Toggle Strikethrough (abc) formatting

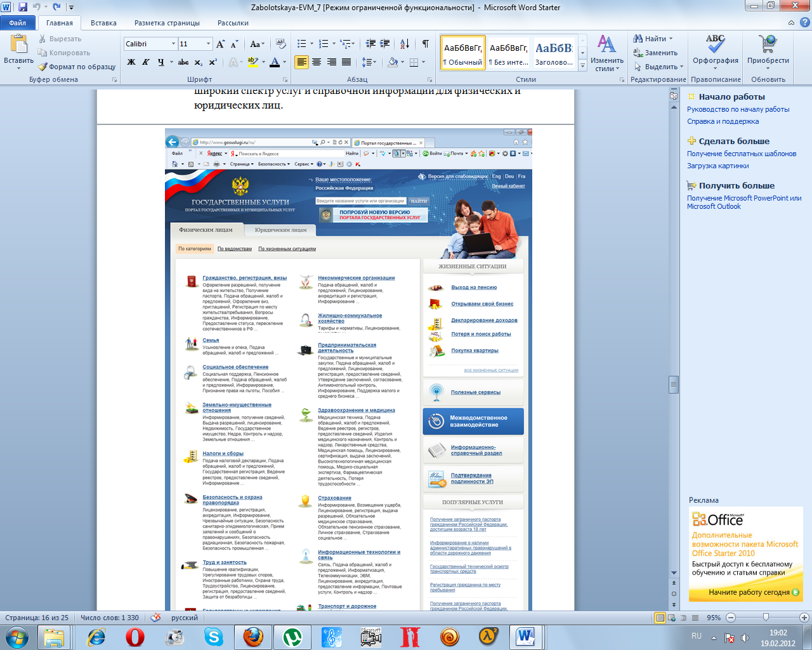tap(183, 62)
